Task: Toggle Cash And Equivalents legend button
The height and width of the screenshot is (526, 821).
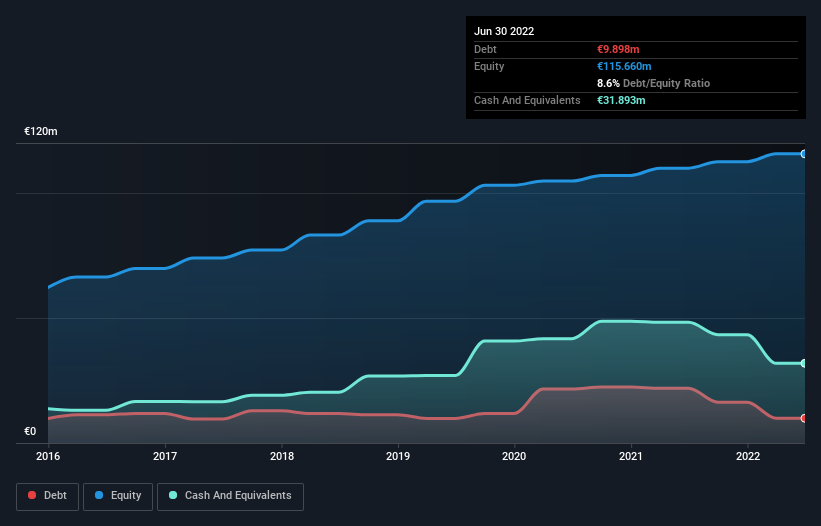Action: tap(230, 496)
